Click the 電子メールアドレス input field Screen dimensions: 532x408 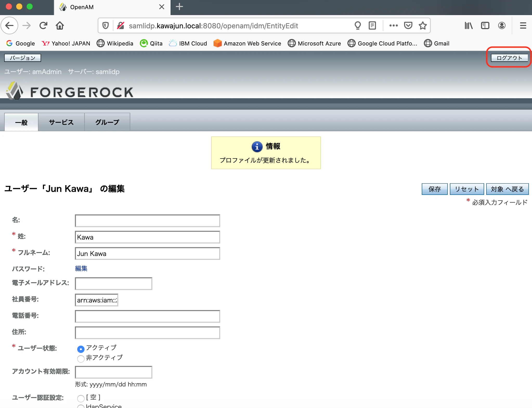(113, 284)
